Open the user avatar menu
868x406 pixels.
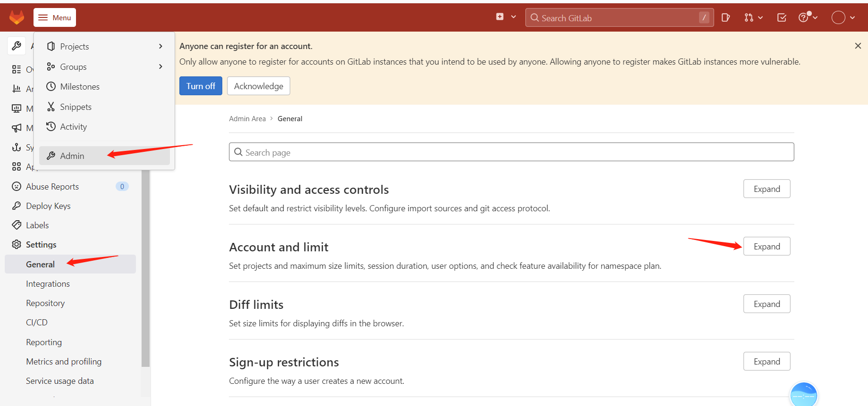838,17
